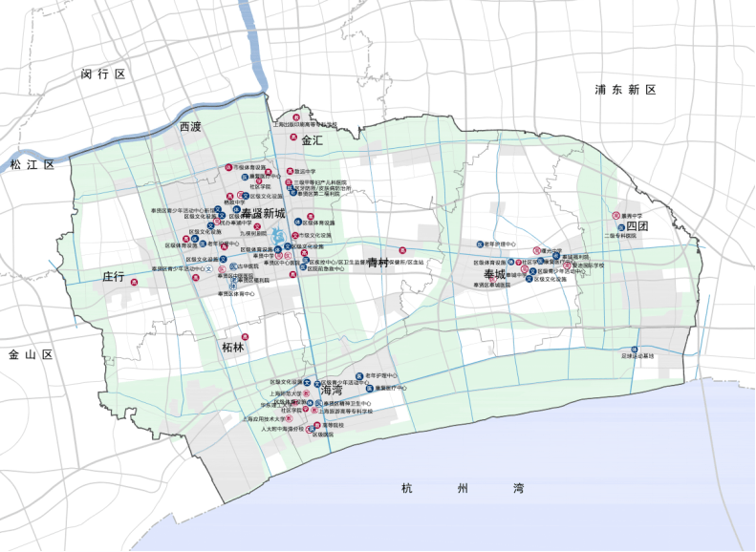Click the 闵行区 district label

pos(102,74)
